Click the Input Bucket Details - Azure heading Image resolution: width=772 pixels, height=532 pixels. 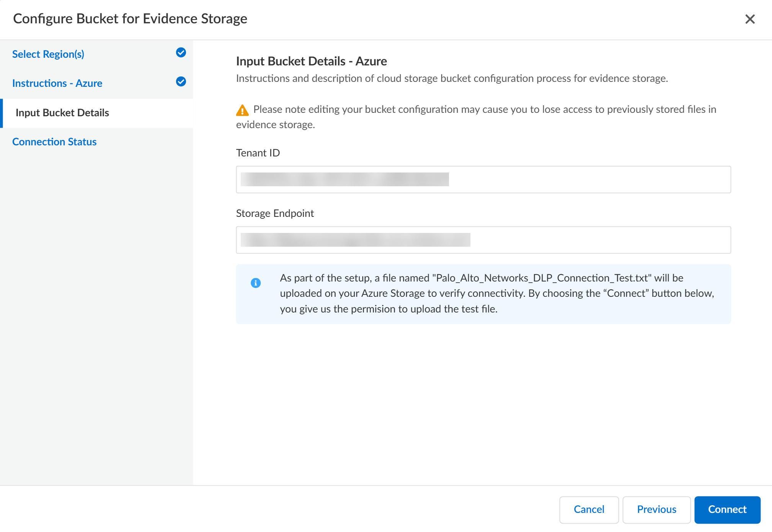[x=311, y=61]
